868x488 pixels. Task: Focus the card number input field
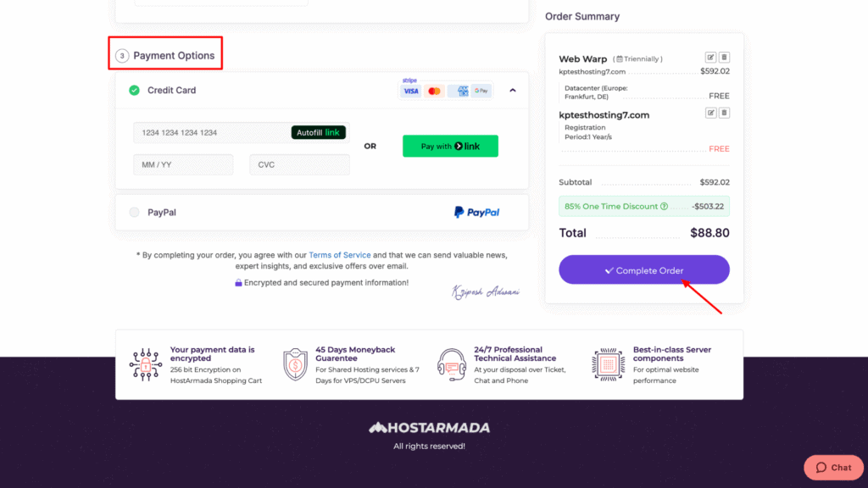tap(212, 133)
